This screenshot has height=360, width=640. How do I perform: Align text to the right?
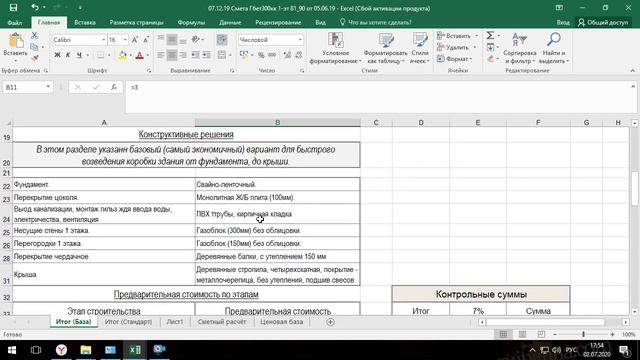click(x=183, y=55)
